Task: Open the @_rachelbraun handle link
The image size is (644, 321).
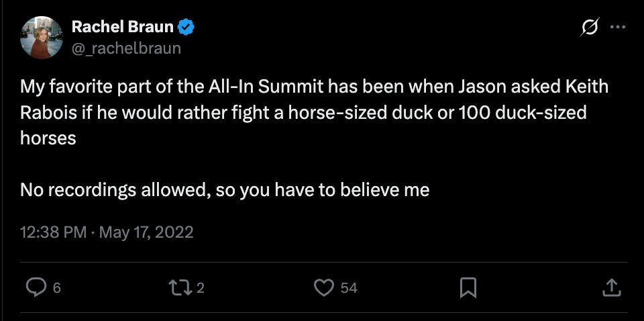Action: (126, 48)
